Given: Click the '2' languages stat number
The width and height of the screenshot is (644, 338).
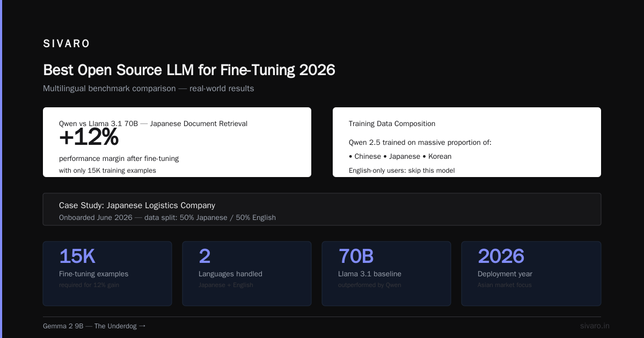Looking at the screenshot, I should pyautogui.click(x=204, y=256).
